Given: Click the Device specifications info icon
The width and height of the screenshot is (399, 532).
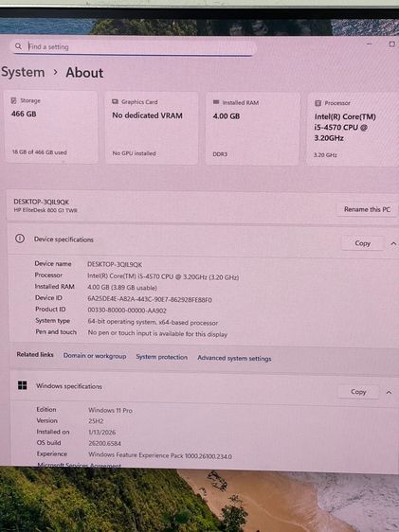Looking at the screenshot, I should (x=20, y=239).
